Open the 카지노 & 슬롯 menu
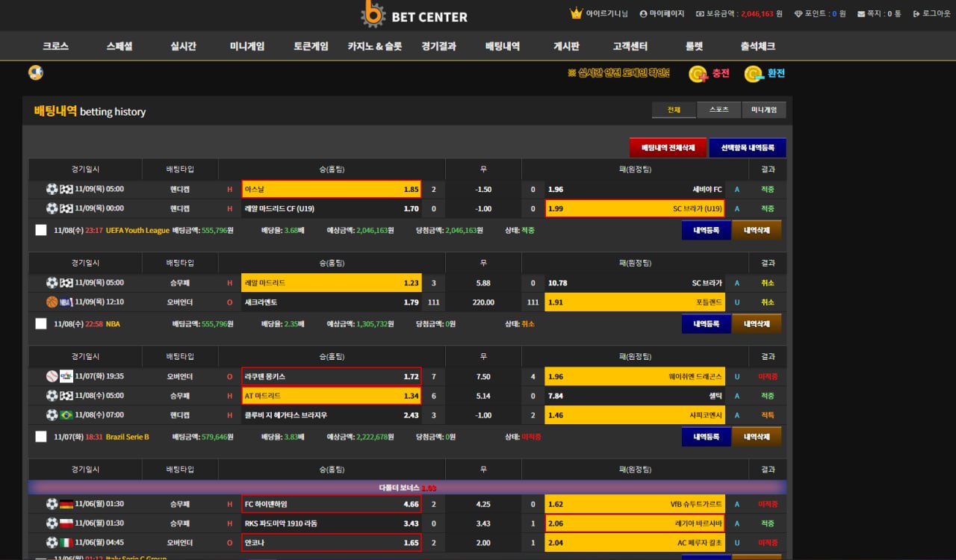 (374, 46)
